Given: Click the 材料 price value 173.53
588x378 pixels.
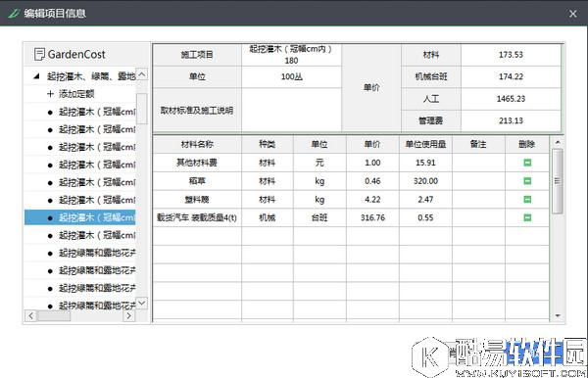Looking at the screenshot, I should [511, 55].
